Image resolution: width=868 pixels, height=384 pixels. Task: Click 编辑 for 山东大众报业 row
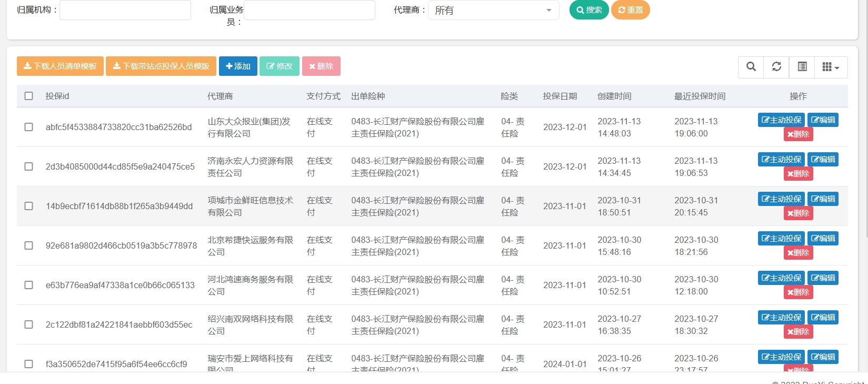[823, 120]
